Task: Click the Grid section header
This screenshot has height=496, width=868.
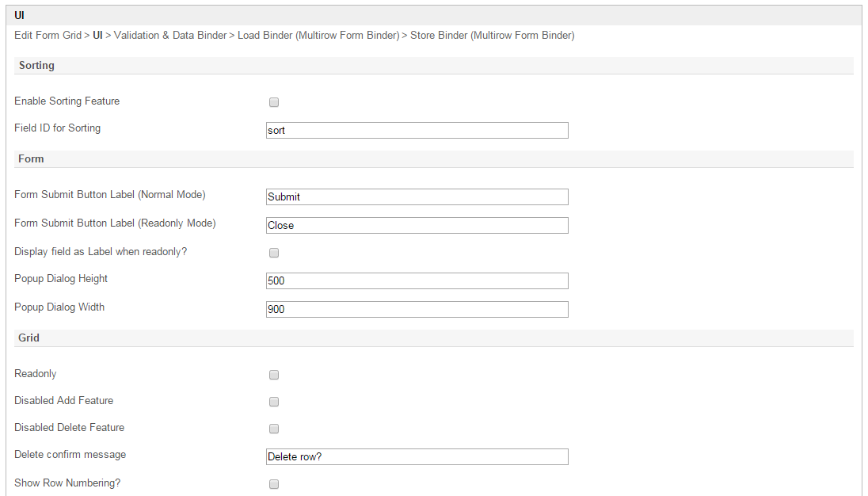Action: [x=29, y=338]
